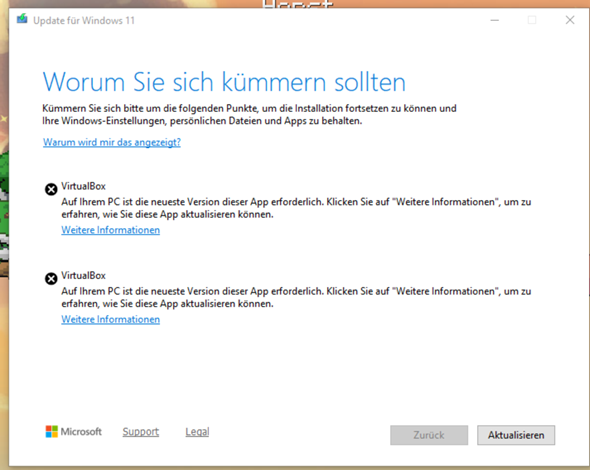Screen dimensions: 590x470
Task: Click the error icon beside the second VirtualBox entry
Action: (51, 278)
